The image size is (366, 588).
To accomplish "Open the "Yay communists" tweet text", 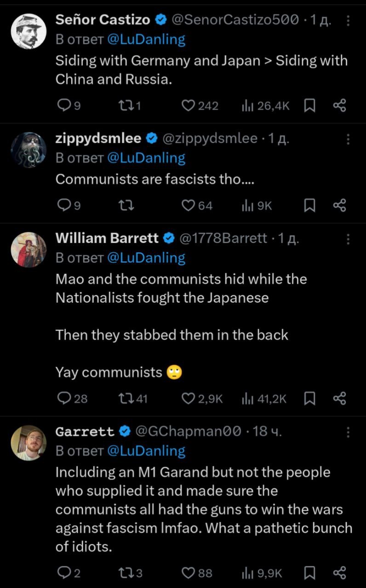I will click(x=109, y=373).
